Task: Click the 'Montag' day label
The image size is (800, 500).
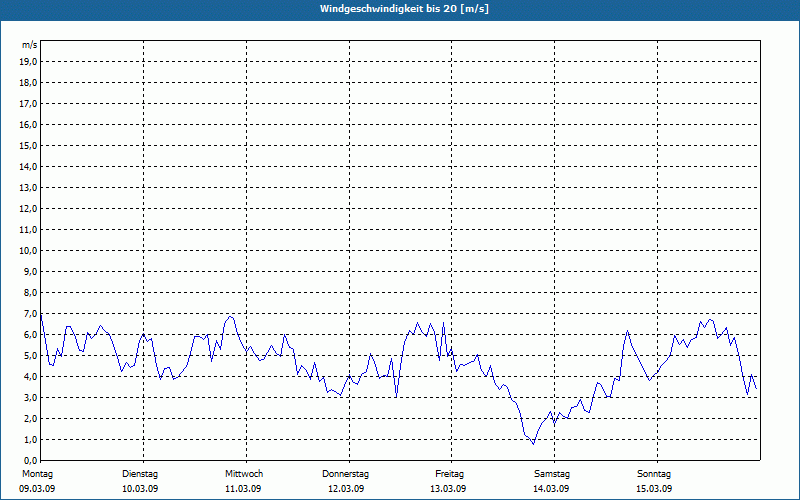Action: pyautogui.click(x=37, y=474)
